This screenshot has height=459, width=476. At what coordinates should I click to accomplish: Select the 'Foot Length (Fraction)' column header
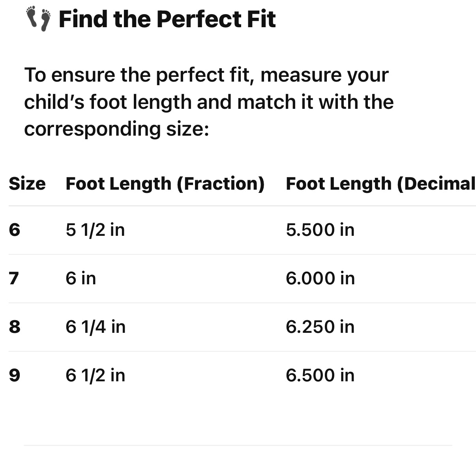tap(165, 184)
